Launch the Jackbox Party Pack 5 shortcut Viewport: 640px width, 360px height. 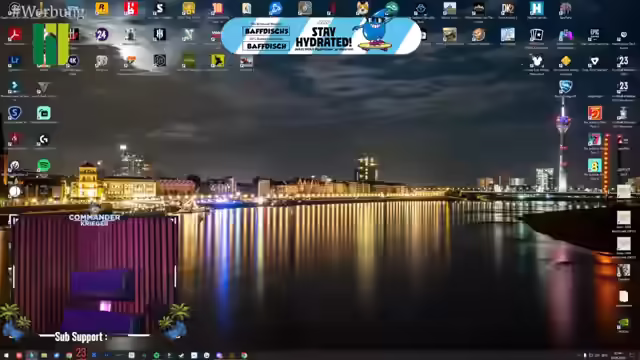(595, 113)
